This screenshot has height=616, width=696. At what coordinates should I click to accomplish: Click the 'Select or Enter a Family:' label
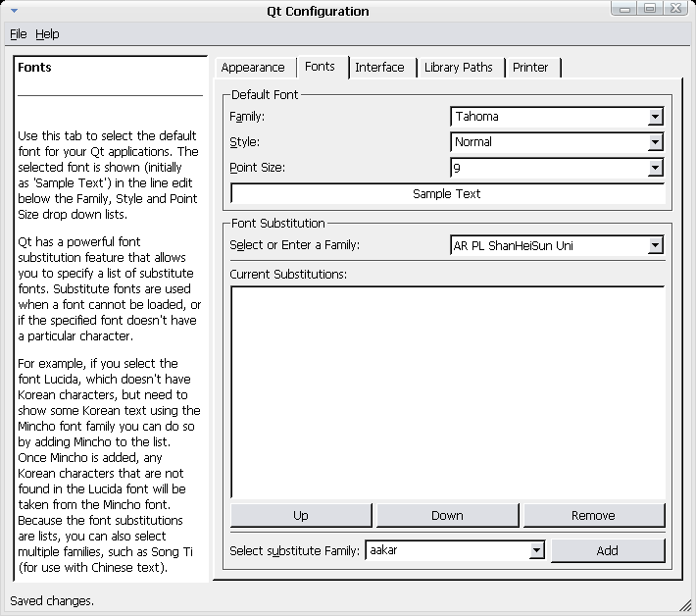[x=294, y=245]
